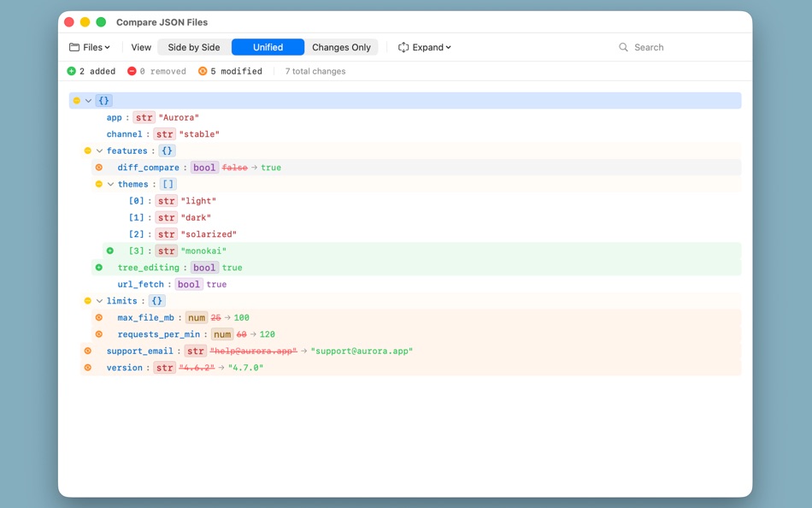Select the app key name
Screen dimensions: 812x508
point(114,118)
